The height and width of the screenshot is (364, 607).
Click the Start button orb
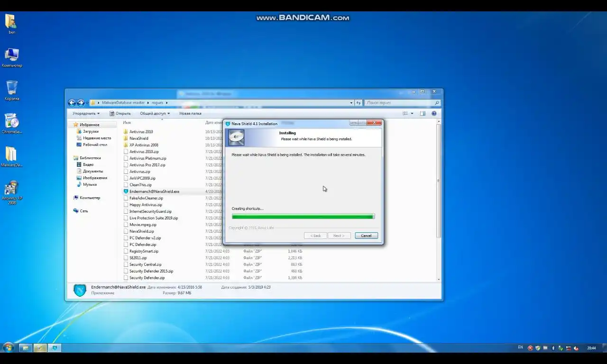tap(8, 348)
